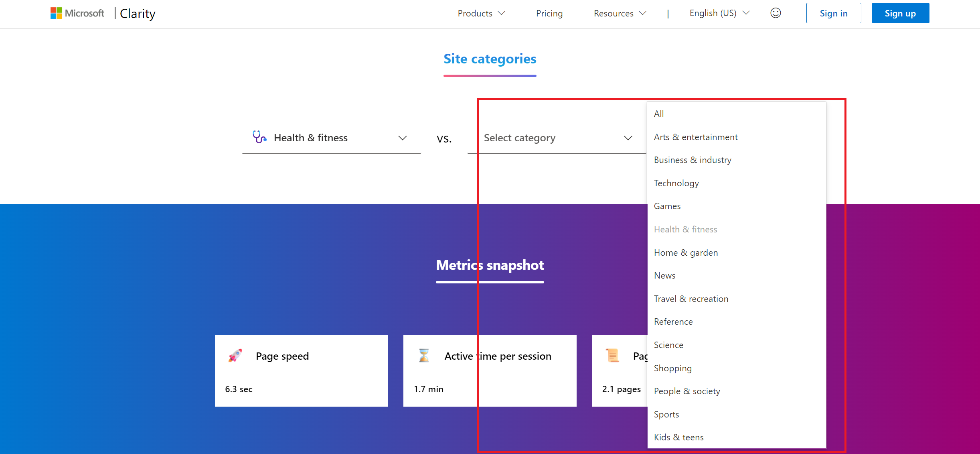Viewport: 980px width, 454px height.
Task: Click the scroll paper icon on third card
Action: tap(612, 356)
